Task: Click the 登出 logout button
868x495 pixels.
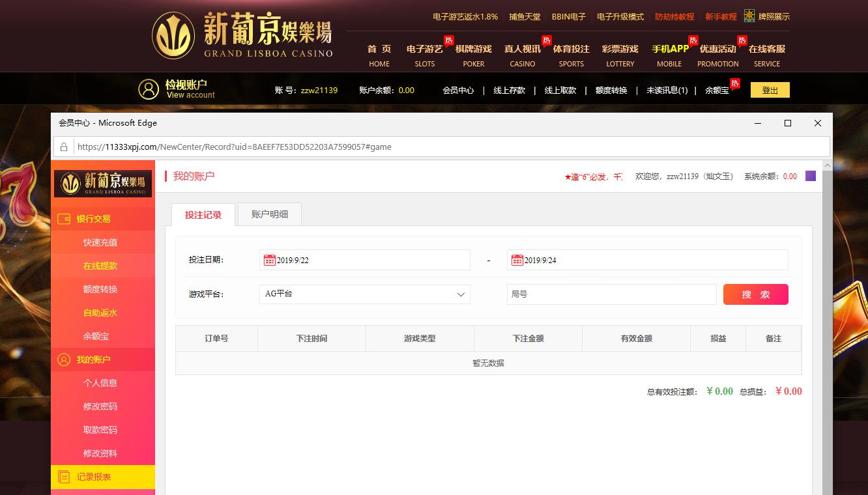Action: pos(770,90)
